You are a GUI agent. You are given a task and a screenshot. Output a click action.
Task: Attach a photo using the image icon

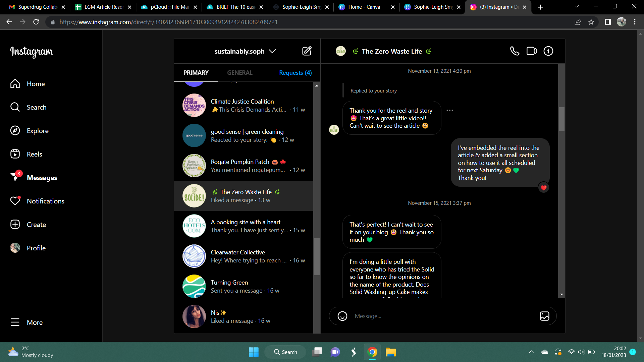[x=544, y=316]
